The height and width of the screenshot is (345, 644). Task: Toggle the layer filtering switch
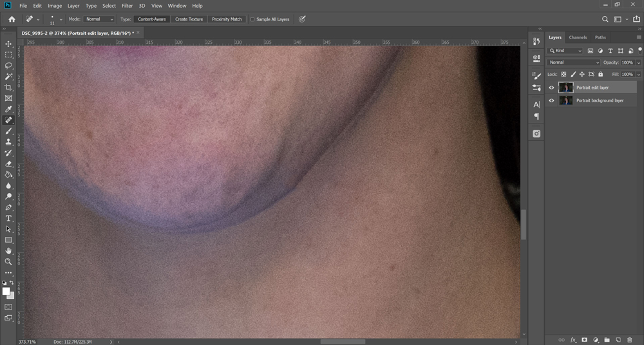pos(640,50)
